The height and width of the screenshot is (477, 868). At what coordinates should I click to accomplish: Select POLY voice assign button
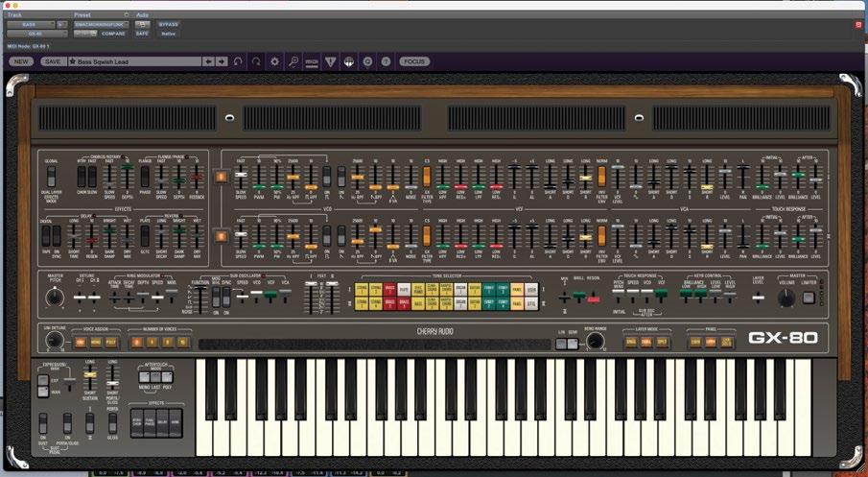(x=111, y=343)
